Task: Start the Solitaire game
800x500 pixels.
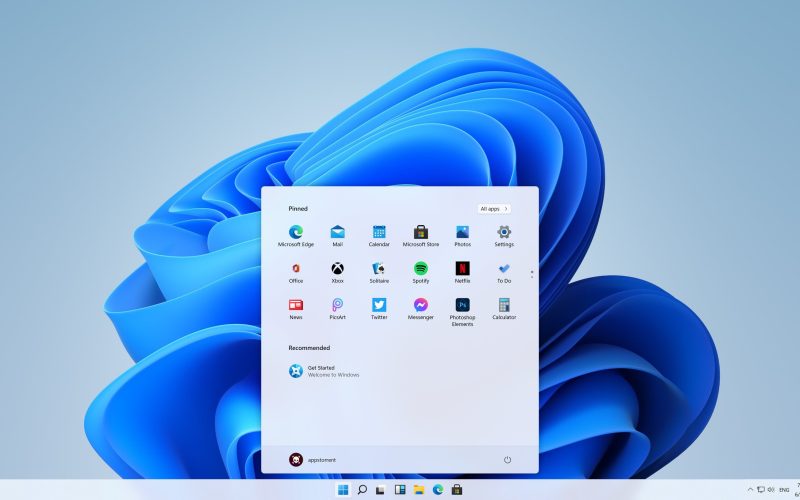Action: point(379,272)
